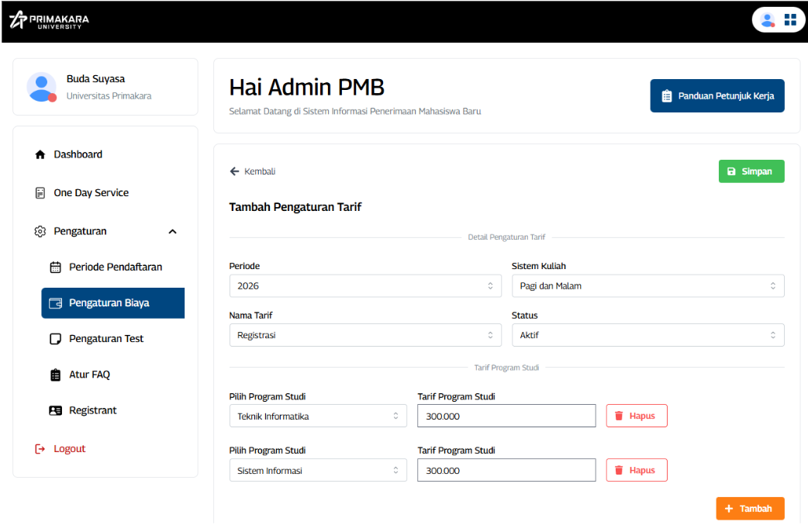
Task: Open the Periode dropdown showing 2026
Action: point(364,286)
